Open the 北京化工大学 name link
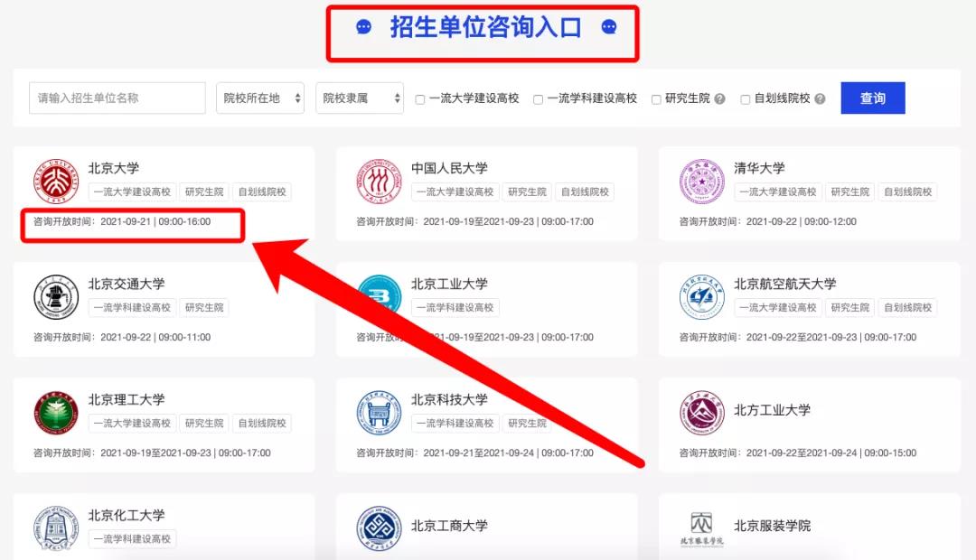This screenshot has width=976, height=560. (x=127, y=516)
